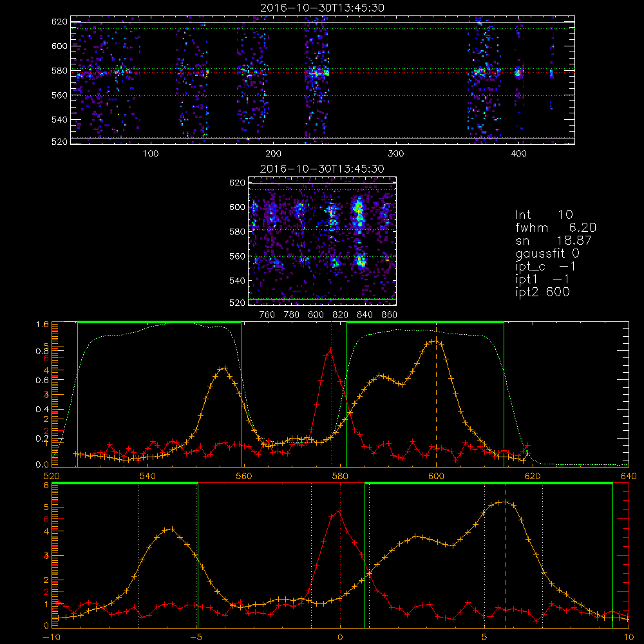The width and height of the screenshot is (644, 644).
Task: Click the orange '640' label on profile plot x-axis
Action: tap(629, 476)
